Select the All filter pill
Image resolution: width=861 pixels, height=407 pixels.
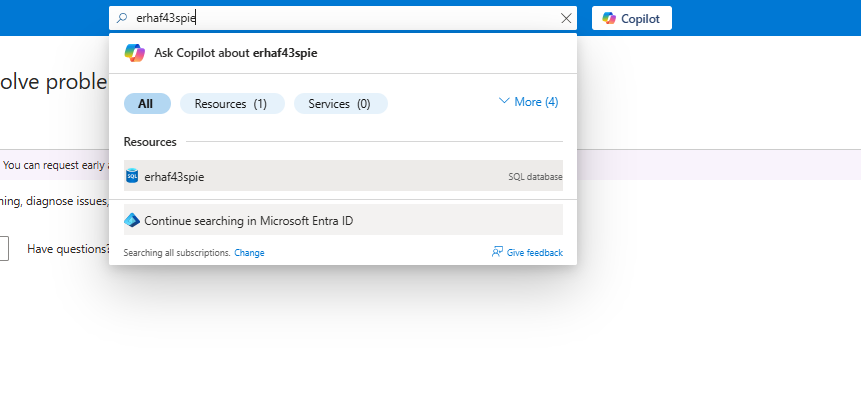point(146,103)
